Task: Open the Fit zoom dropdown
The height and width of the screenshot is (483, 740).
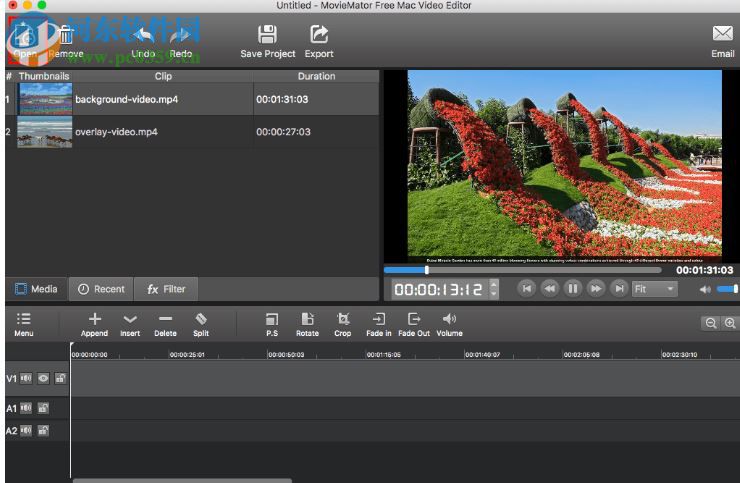Action: (x=655, y=289)
